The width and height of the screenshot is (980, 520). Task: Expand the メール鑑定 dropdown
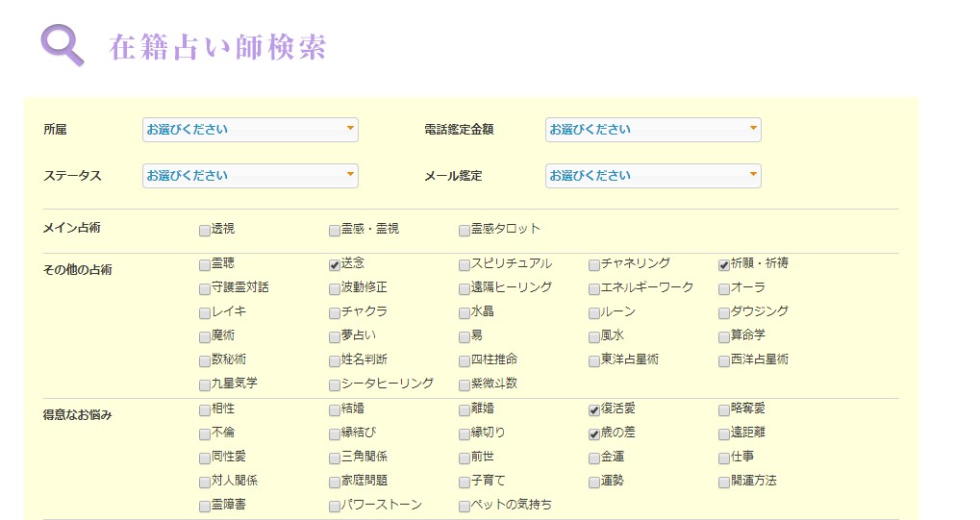(x=653, y=176)
